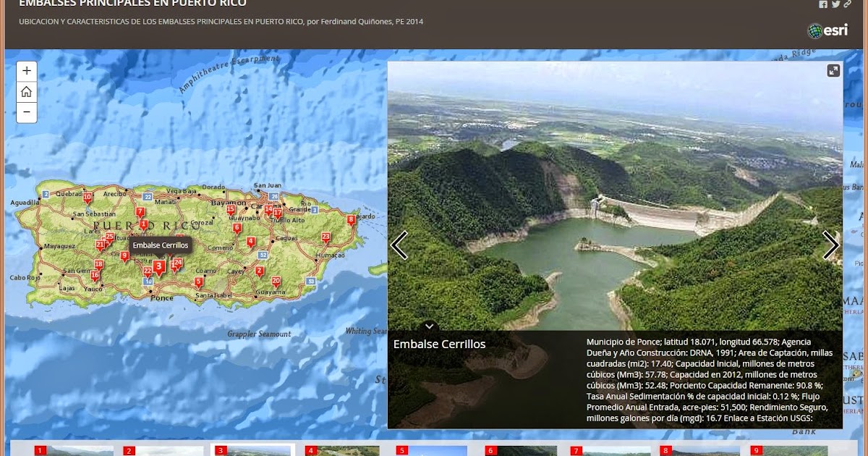The image size is (868, 456).
Task: Toggle the fullscreen view of the reservoir photo
Action: coord(833,72)
